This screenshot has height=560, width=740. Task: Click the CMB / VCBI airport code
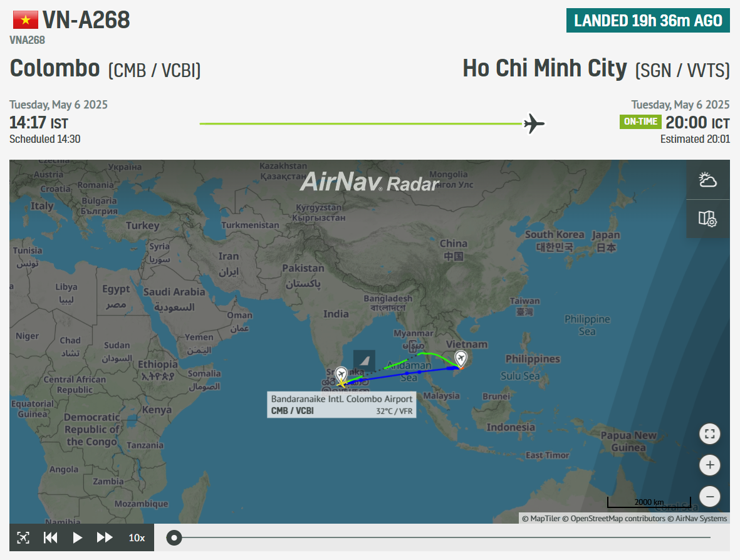click(x=154, y=71)
